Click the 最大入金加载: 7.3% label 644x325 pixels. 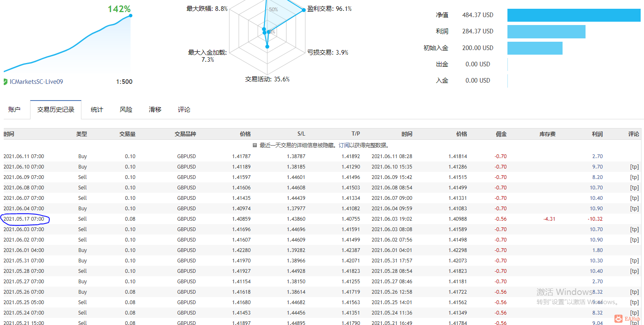[208, 56]
